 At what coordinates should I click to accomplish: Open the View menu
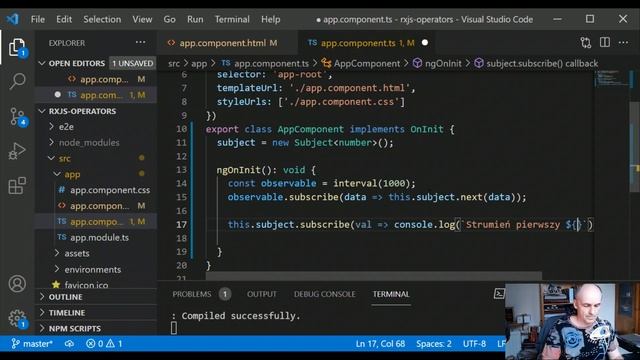coord(142,19)
